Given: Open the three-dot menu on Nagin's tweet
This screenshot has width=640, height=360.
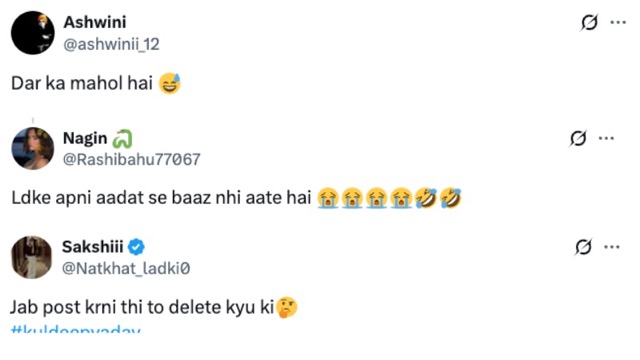Looking at the screenshot, I should point(606,138).
